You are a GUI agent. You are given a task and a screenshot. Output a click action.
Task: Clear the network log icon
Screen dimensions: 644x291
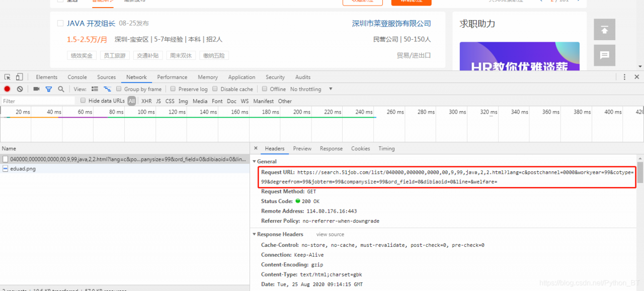point(20,89)
